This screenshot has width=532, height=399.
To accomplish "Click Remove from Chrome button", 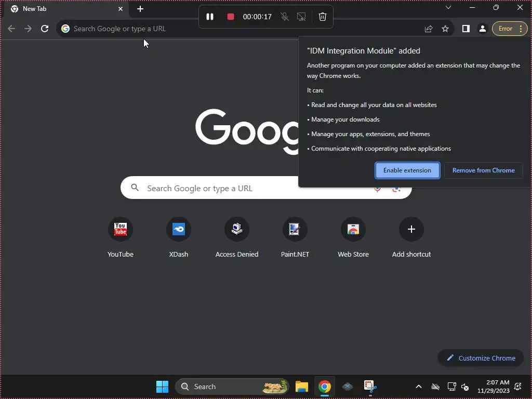I will coord(484,170).
